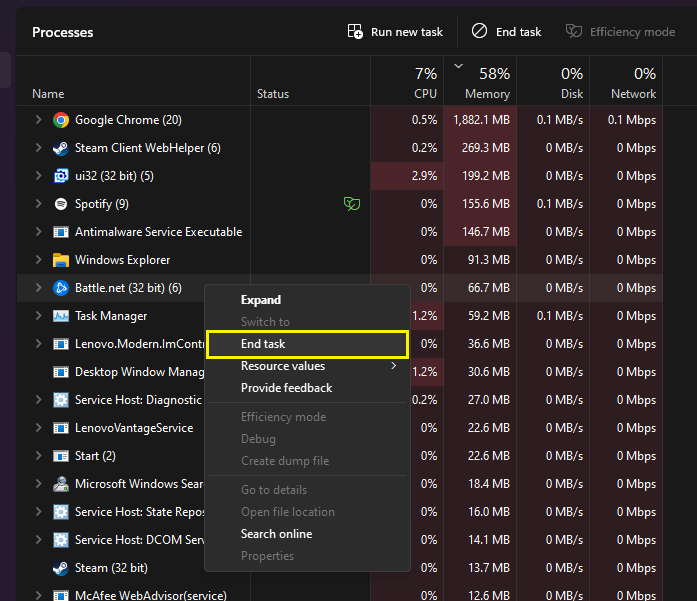Select End task in the context menu
The image size is (697, 601).
307,344
